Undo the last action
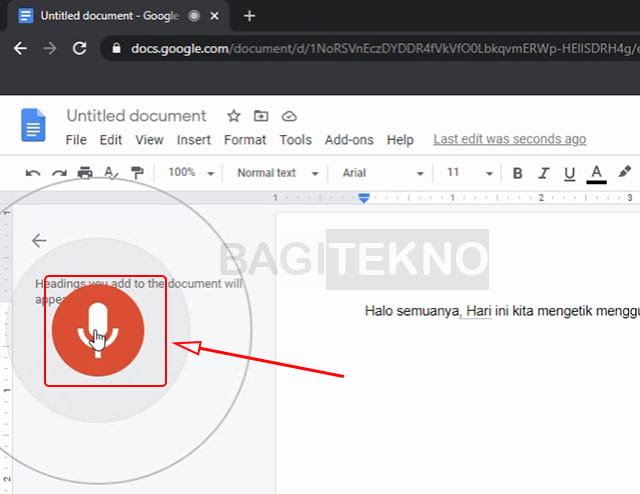Image resolution: width=640 pixels, height=494 pixels. pos(33,174)
